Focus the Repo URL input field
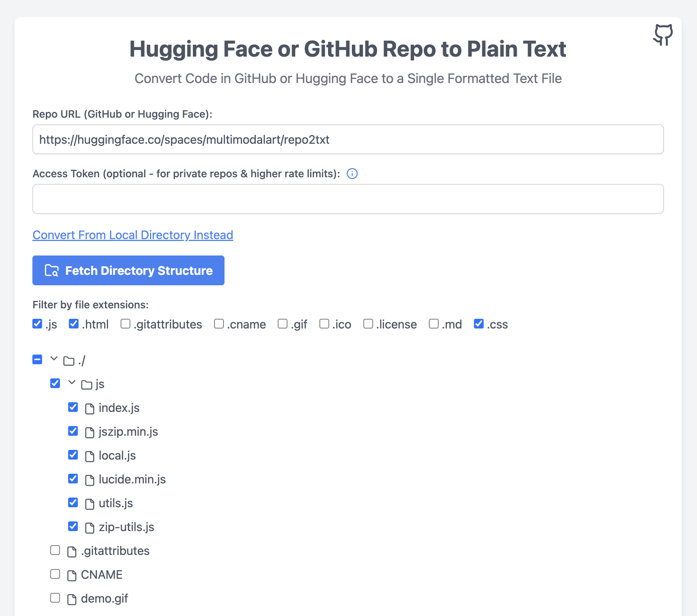 pyautogui.click(x=348, y=139)
